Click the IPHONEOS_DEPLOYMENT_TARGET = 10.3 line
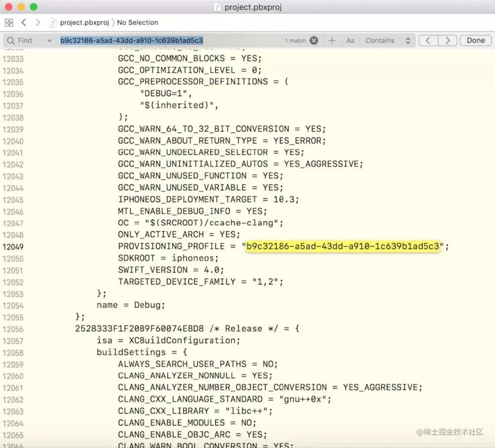The image size is (495, 448). (x=208, y=200)
